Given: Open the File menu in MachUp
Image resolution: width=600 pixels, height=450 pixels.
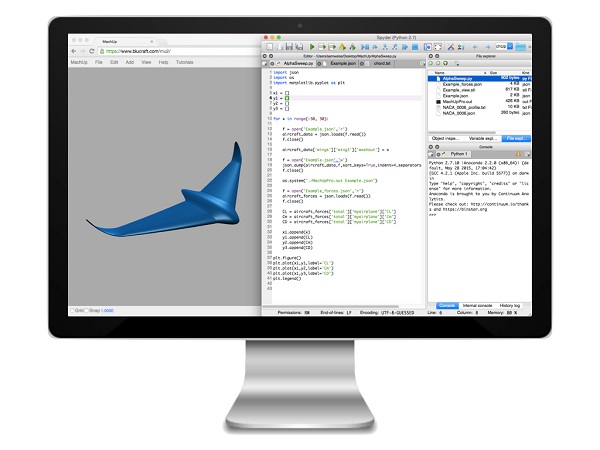Looking at the screenshot, I should 99,62.
